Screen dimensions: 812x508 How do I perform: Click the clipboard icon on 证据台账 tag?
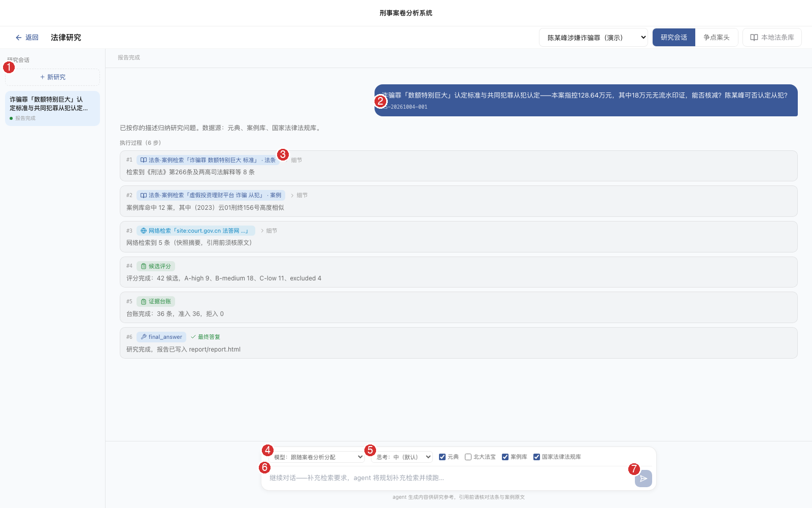(144, 302)
